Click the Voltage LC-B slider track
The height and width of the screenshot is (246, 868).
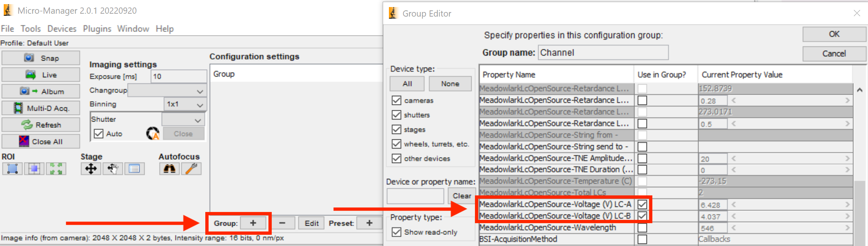click(x=790, y=216)
